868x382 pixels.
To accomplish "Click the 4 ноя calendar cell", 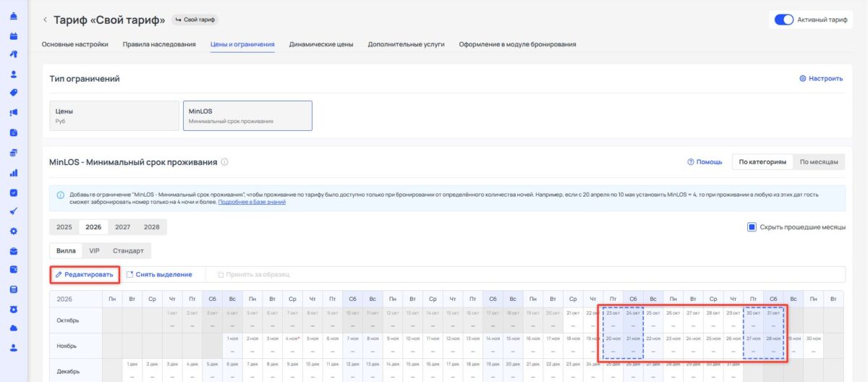I will point(292,346).
